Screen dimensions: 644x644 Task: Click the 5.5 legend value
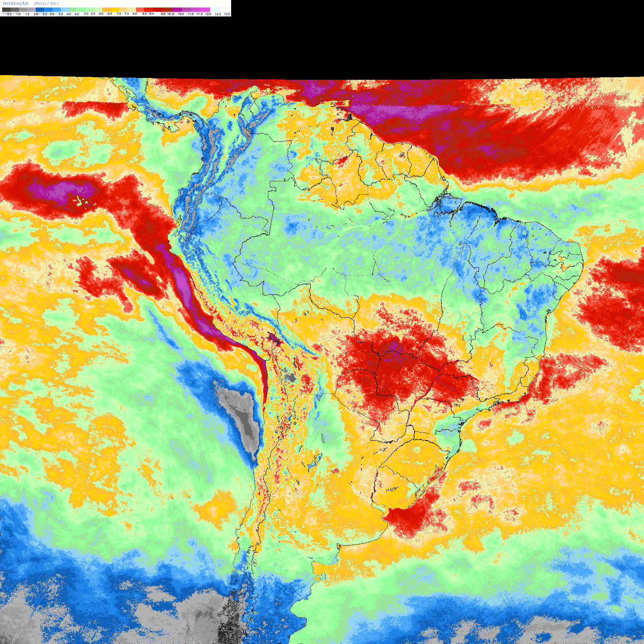[x=93, y=14]
